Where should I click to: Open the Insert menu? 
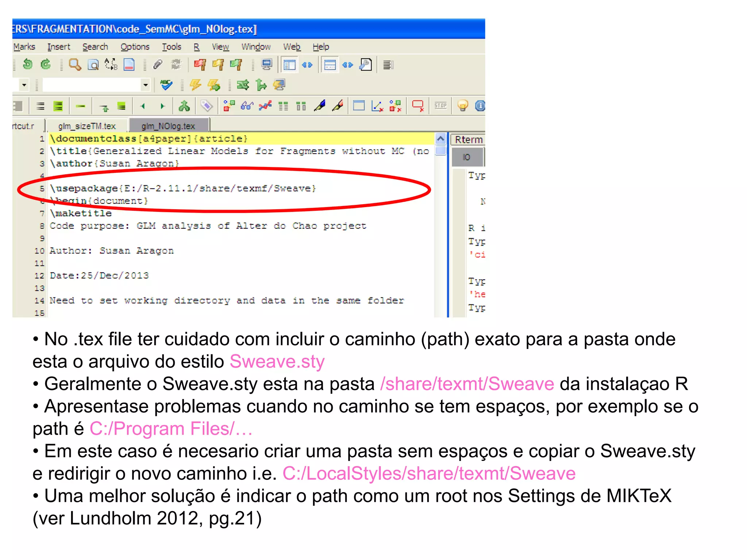(x=59, y=47)
